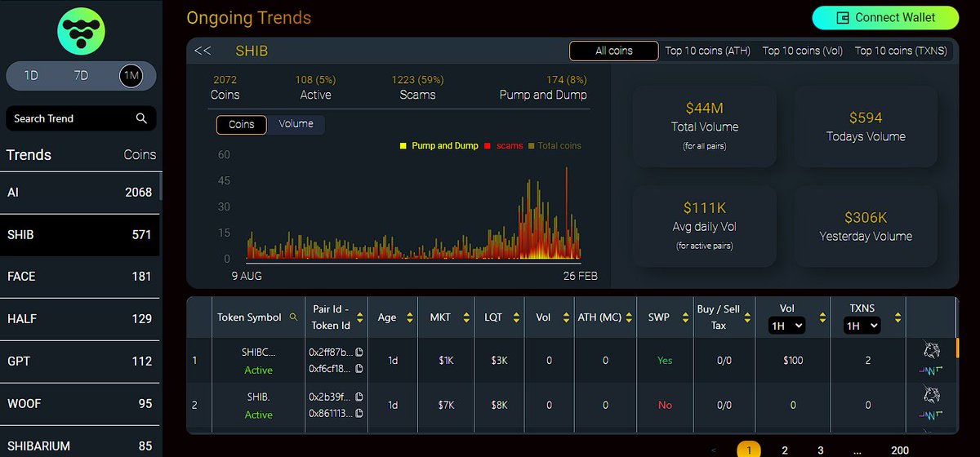The image size is (980, 457).
Task: Open the HALF trend
Action: click(x=79, y=319)
